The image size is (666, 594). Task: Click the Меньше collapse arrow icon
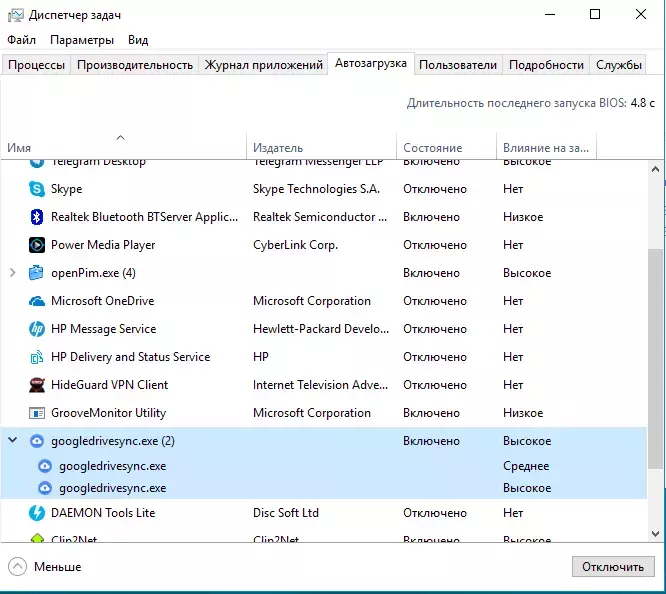[x=17, y=566]
